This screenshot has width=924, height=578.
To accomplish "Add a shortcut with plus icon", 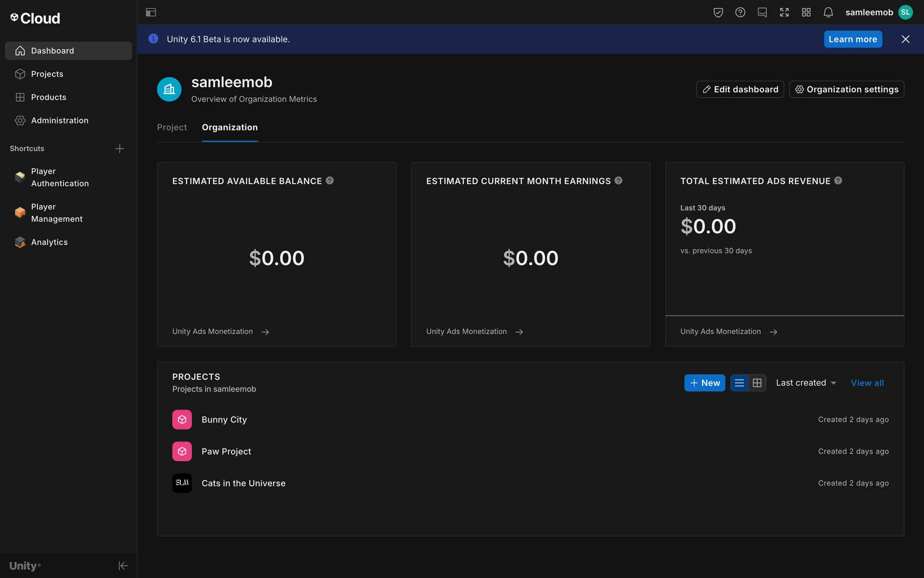I will (x=120, y=148).
